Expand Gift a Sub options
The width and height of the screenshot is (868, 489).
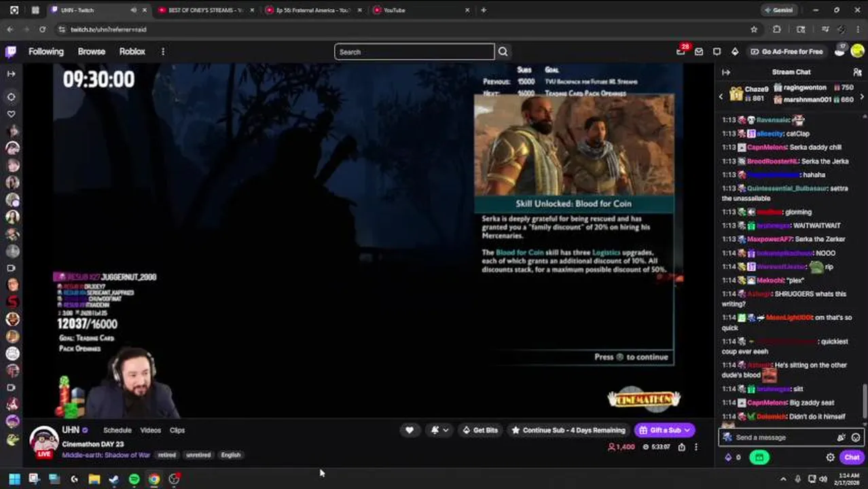point(687,430)
